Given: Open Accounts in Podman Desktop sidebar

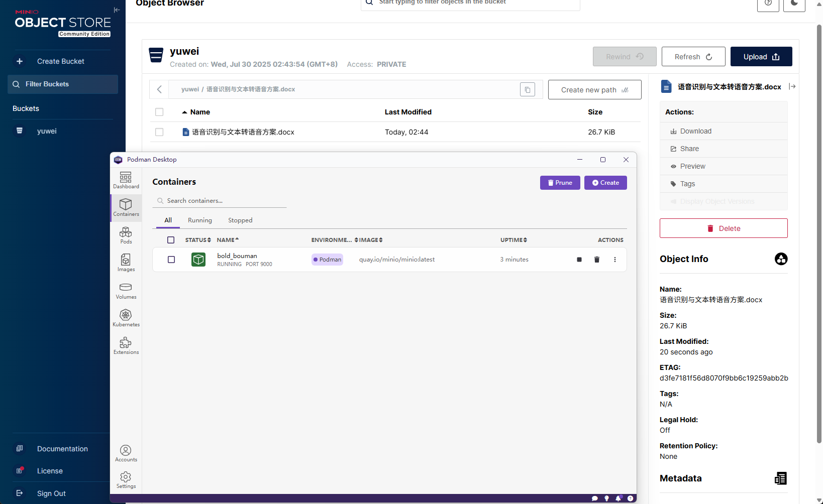Looking at the screenshot, I should [126, 453].
